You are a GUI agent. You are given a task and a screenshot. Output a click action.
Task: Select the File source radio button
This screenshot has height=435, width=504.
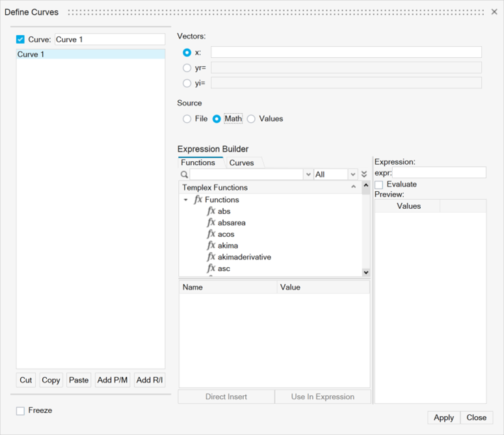point(187,119)
